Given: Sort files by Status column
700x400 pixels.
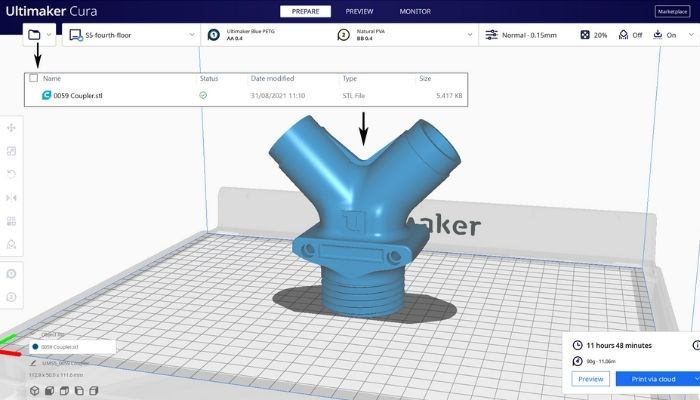Looking at the screenshot, I should tap(209, 79).
